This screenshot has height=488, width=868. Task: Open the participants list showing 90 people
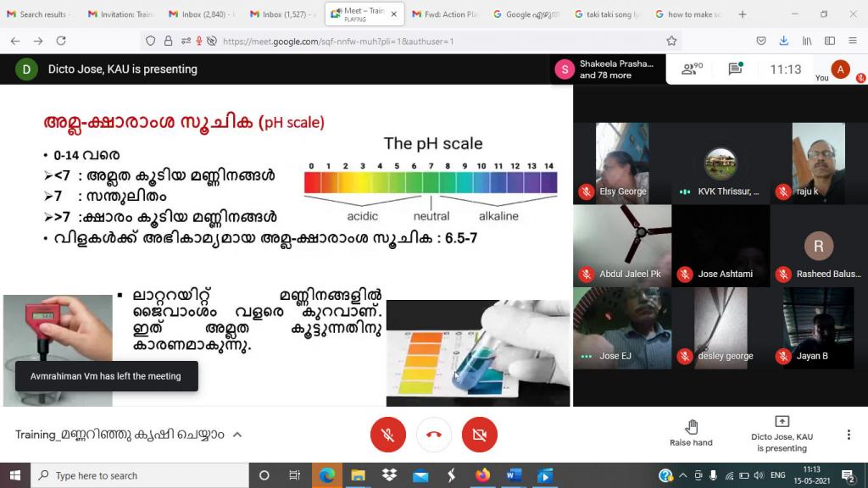click(693, 69)
